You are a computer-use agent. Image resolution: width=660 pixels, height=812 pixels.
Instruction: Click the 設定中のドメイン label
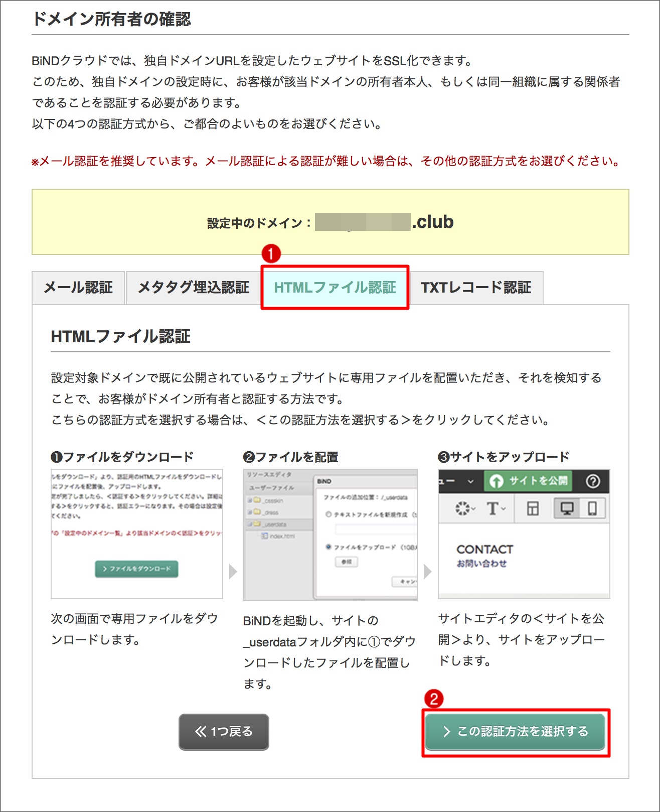pos(259,223)
